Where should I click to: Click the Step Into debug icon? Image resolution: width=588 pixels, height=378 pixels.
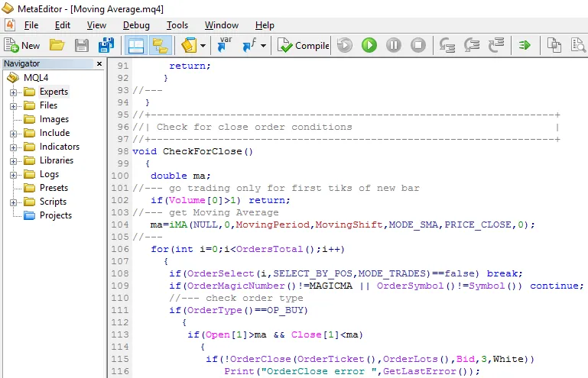point(447,45)
